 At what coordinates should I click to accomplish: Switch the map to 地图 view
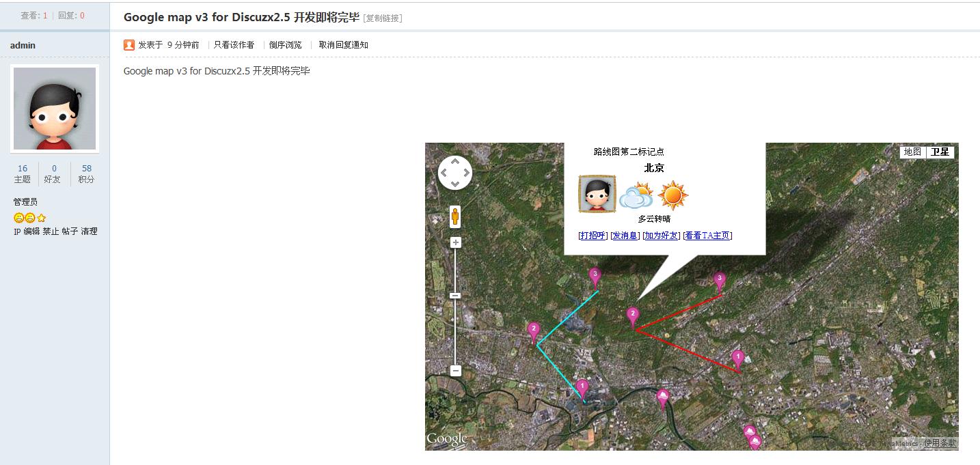coord(913,152)
